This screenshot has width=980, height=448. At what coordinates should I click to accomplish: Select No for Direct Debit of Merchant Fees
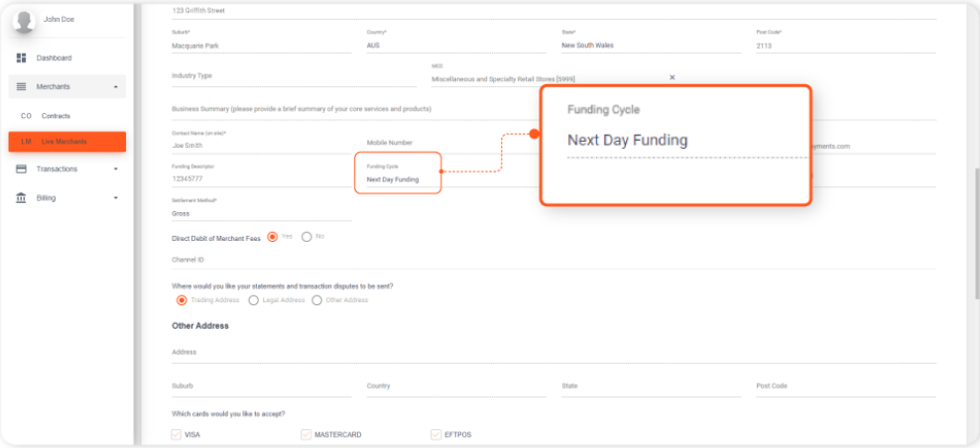[x=306, y=237]
